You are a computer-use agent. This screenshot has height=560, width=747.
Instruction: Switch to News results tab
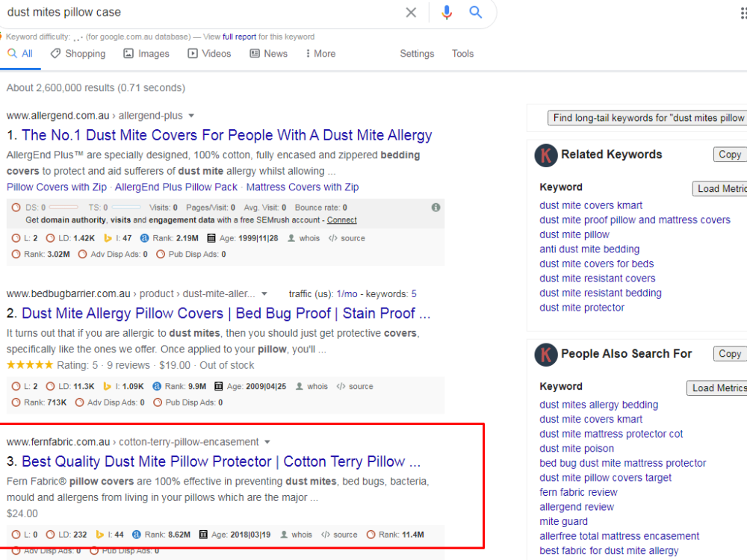(269, 54)
